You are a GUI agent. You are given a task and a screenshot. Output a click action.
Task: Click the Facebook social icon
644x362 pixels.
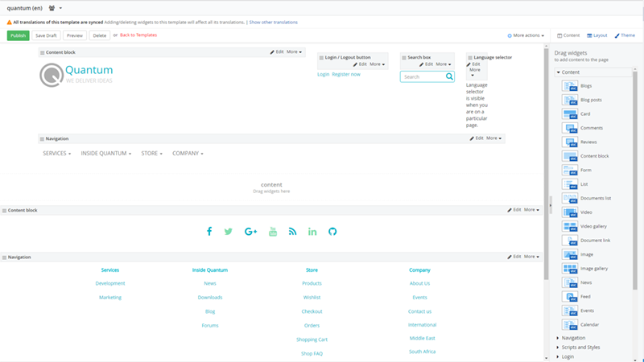click(209, 232)
